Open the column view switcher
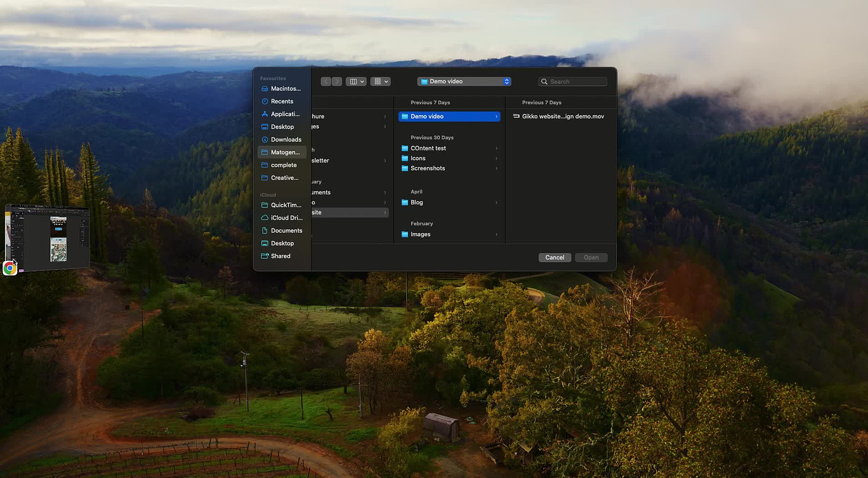The height and width of the screenshot is (478, 868). point(355,81)
